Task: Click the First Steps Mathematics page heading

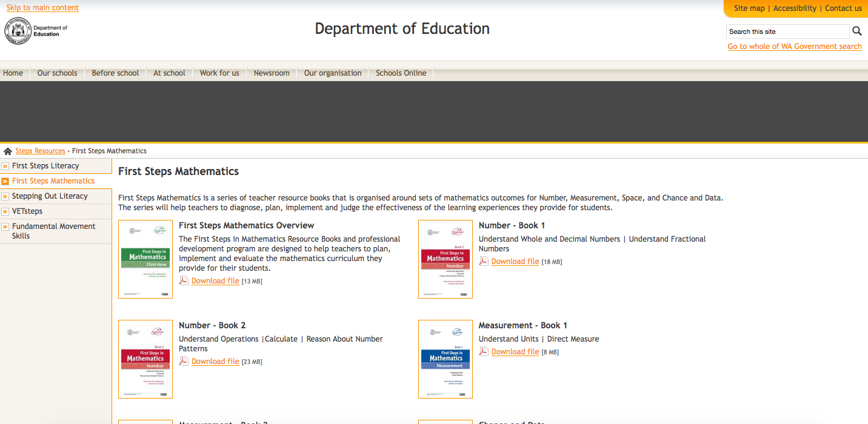Action: (178, 171)
